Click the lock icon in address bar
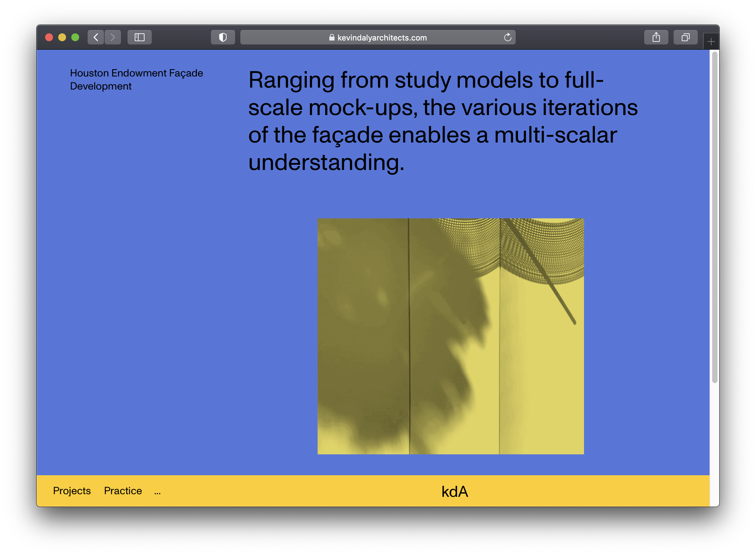 pyautogui.click(x=332, y=37)
